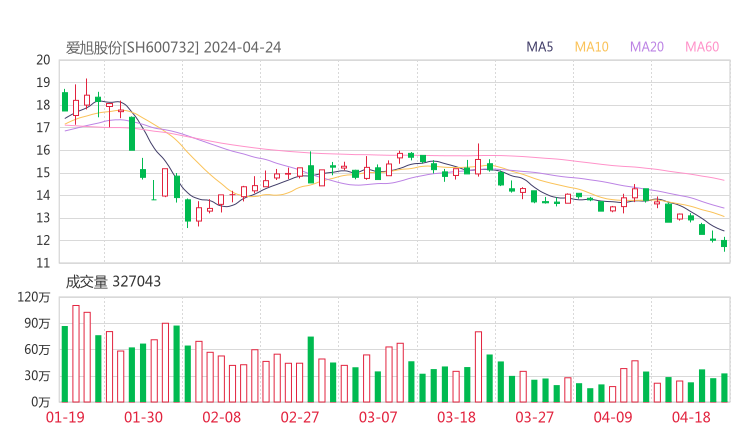Click the price axis label 19
Viewport: 740px width, 440px height.
tap(43, 83)
